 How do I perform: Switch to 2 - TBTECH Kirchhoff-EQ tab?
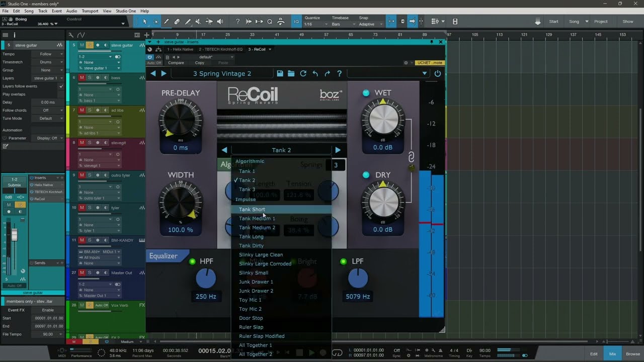click(x=220, y=49)
